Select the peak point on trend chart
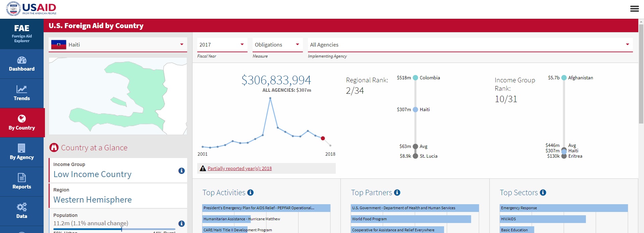 click(x=270, y=98)
